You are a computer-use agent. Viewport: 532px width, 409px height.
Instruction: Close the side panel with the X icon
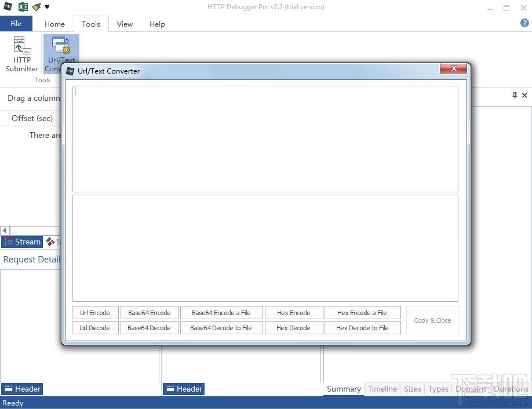tap(524, 95)
